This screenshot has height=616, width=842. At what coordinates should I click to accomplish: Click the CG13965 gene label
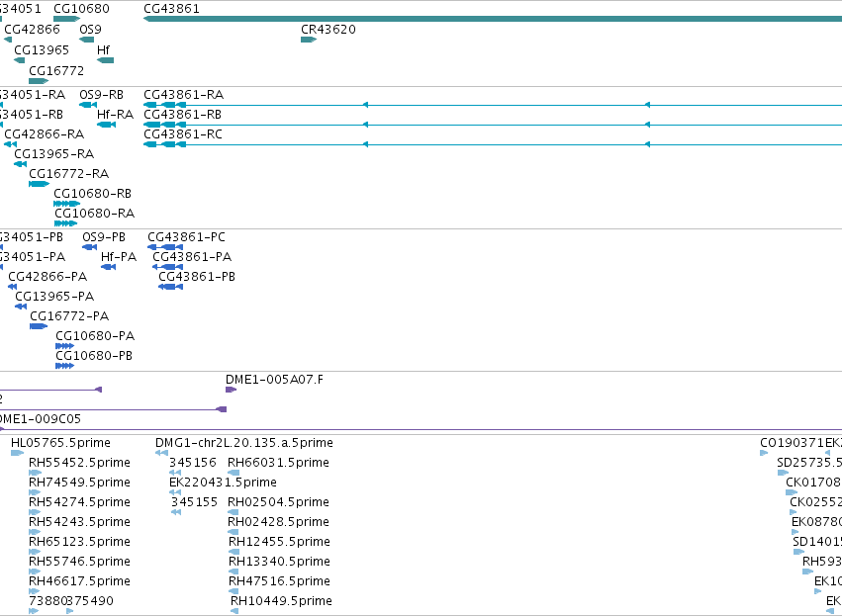point(42,49)
